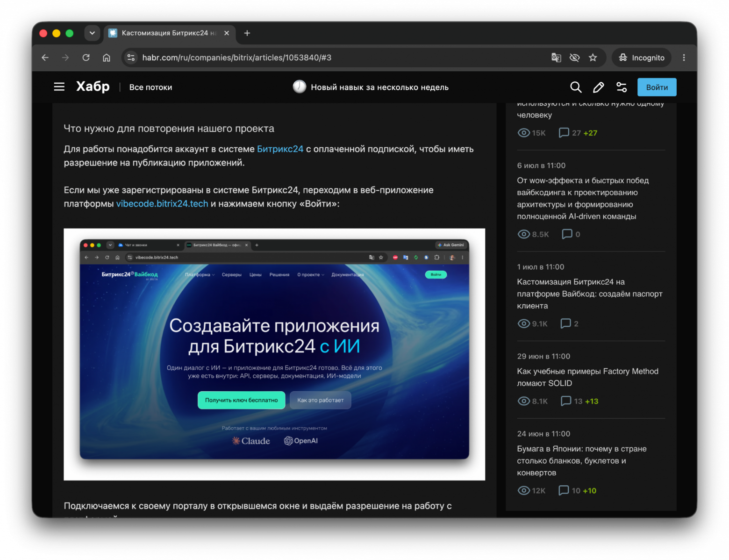Open a new tab with plus button
The height and width of the screenshot is (560, 729).
247,33
